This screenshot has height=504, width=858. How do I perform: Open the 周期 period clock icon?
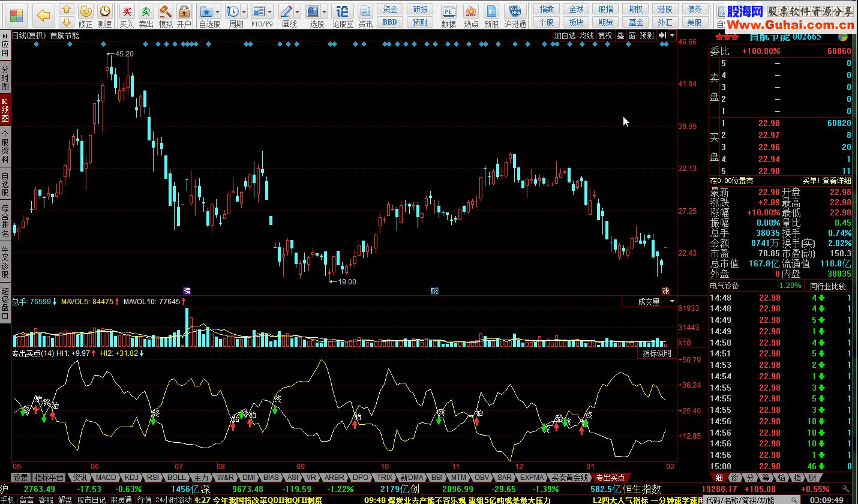pos(232,11)
